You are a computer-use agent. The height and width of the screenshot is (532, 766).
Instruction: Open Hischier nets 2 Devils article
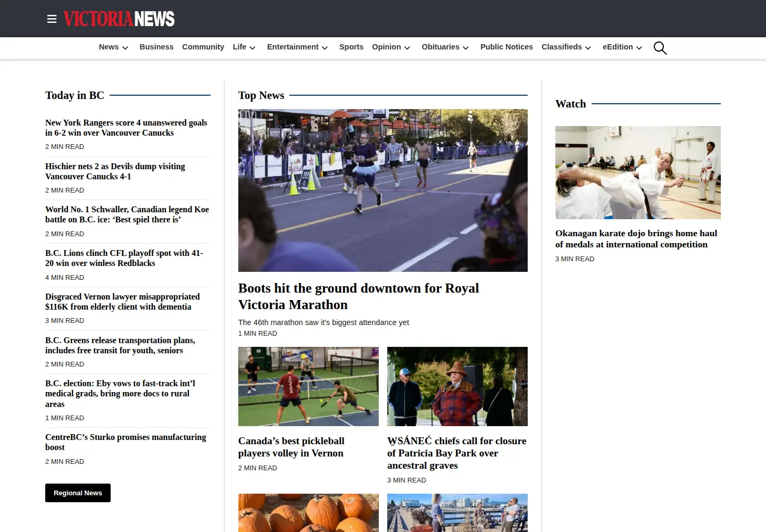(115, 171)
